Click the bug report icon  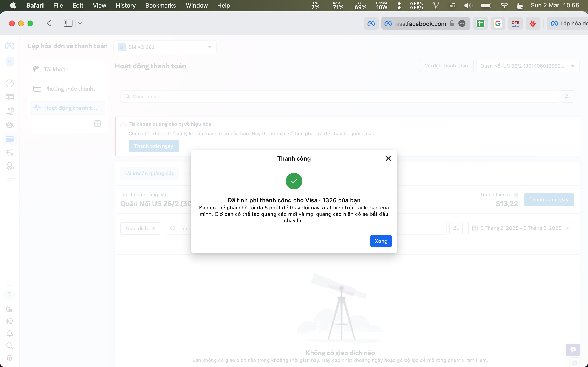click(10, 358)
